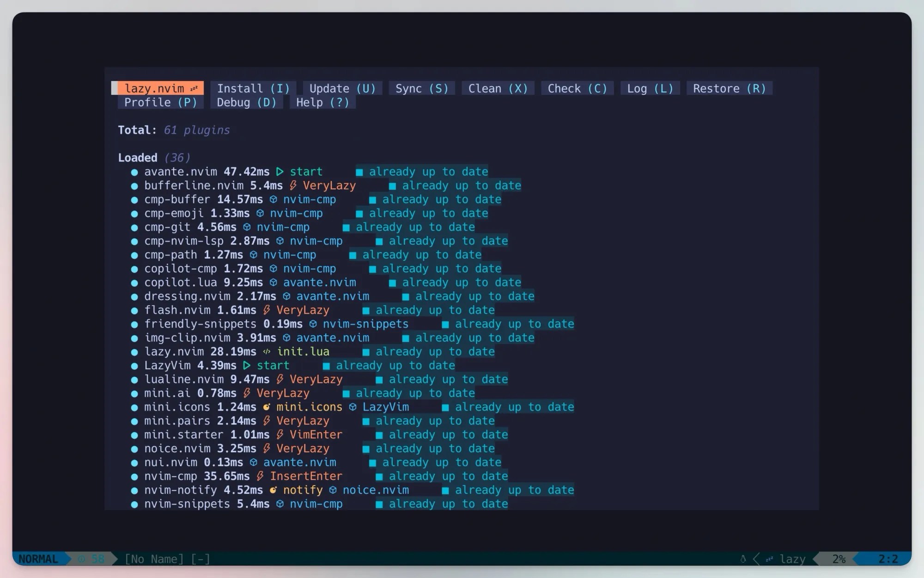Click the Check (C) button
Viewport: 924px width, 578px height.
point(577,88)
